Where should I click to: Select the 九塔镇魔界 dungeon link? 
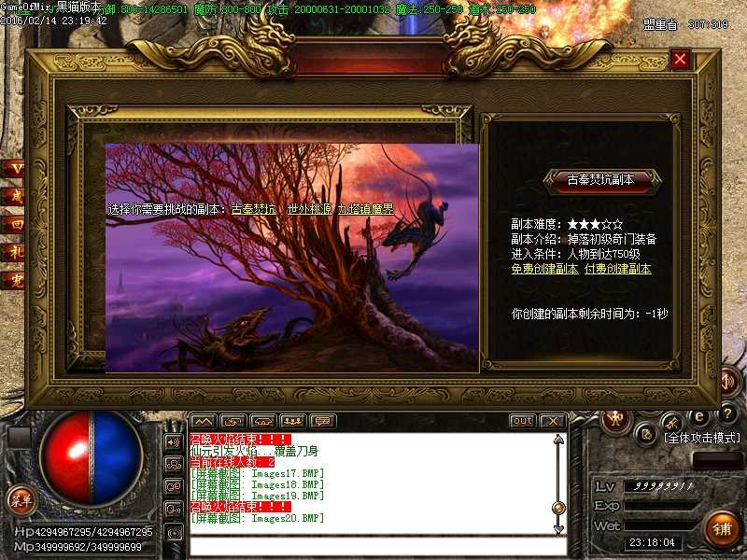point(366,209)
